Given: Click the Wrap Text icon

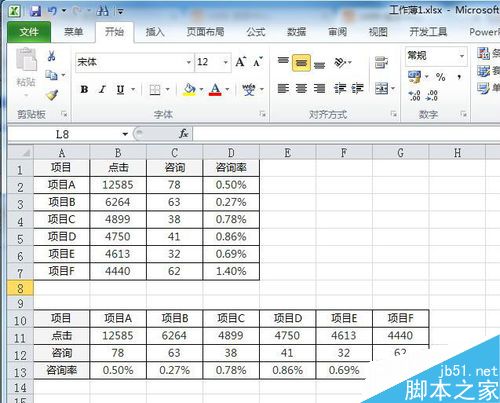Looking at the screenshot, I should coord(381,62).
